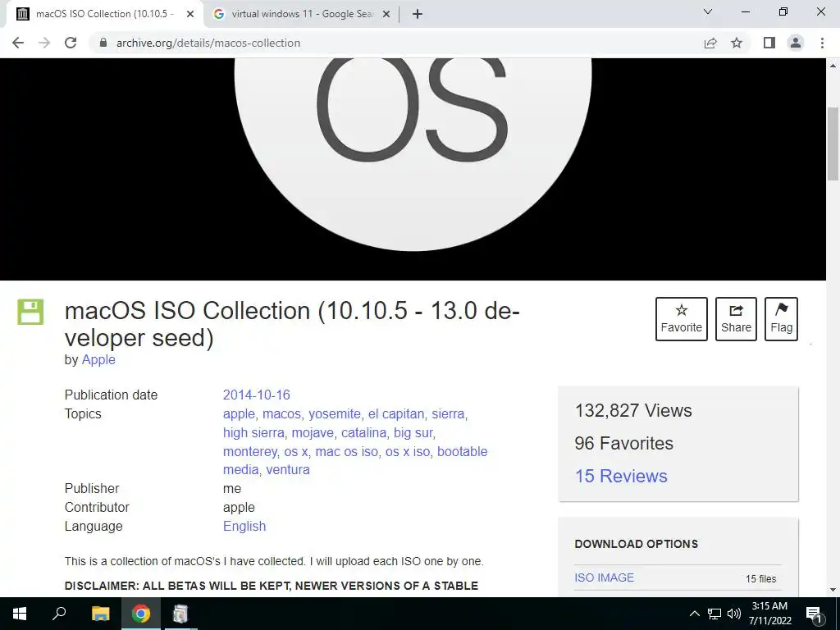The width and height of the screenshot is (840, 630).
Task: Open the mojave topic link
Action: pyautogui.click(x=313, y=432)
